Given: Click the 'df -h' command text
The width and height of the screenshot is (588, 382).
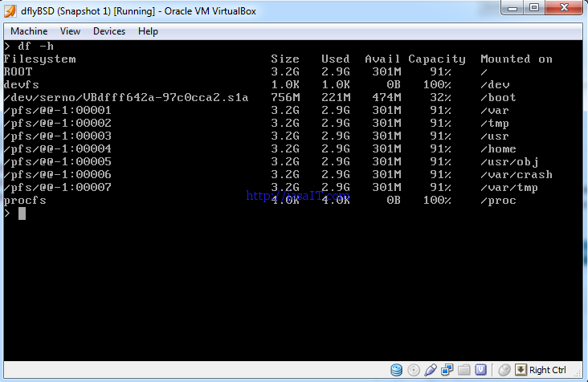Looking at the screenshot, I should pos(36,46).
